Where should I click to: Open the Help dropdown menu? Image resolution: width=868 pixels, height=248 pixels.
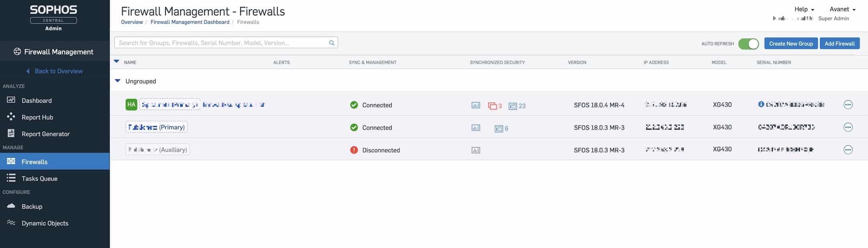pos(804,9)
